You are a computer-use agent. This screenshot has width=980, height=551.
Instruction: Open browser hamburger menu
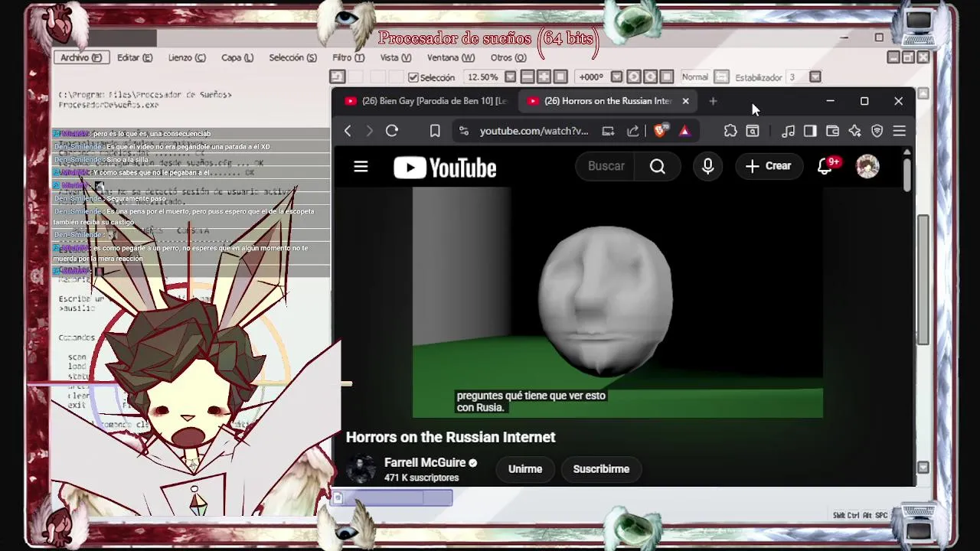[900, 131]
